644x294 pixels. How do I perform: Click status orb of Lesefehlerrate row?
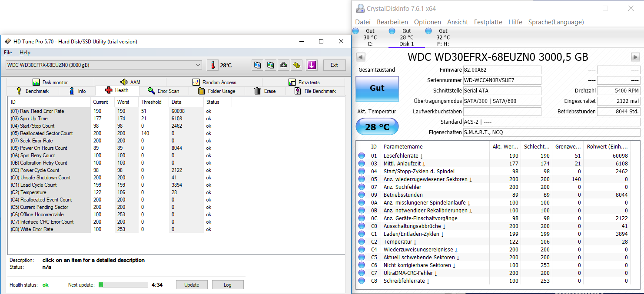(362, 155)
